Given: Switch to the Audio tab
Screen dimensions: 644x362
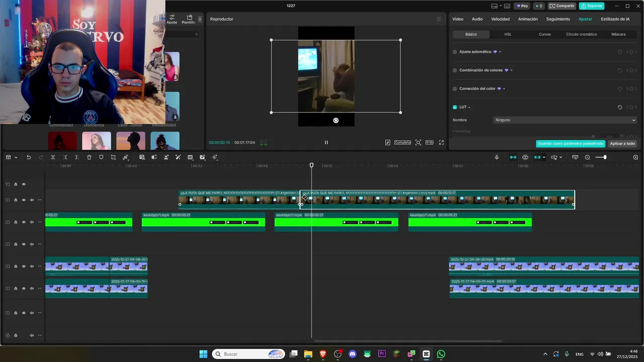Looking at the screenshot, I should coord(477,19).
